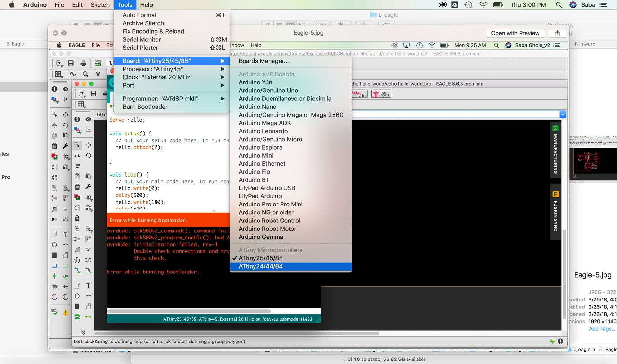Select Route tool in board editor palette

77,270
